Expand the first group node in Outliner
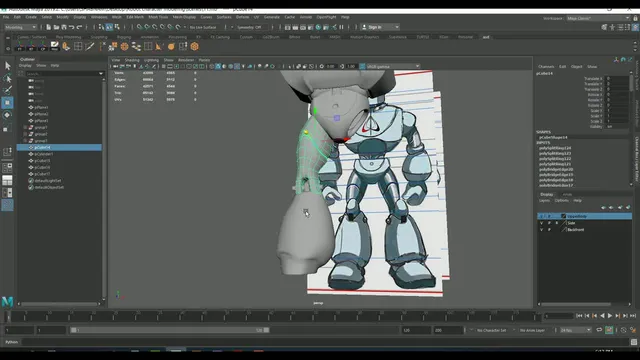The height and width of the screenshot is (360, 640). [x=25, y=127]
